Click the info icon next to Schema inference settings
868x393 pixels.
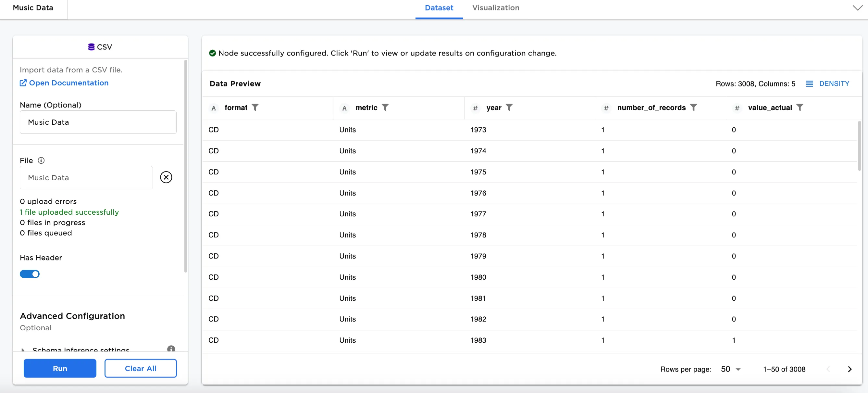[171, 349]
